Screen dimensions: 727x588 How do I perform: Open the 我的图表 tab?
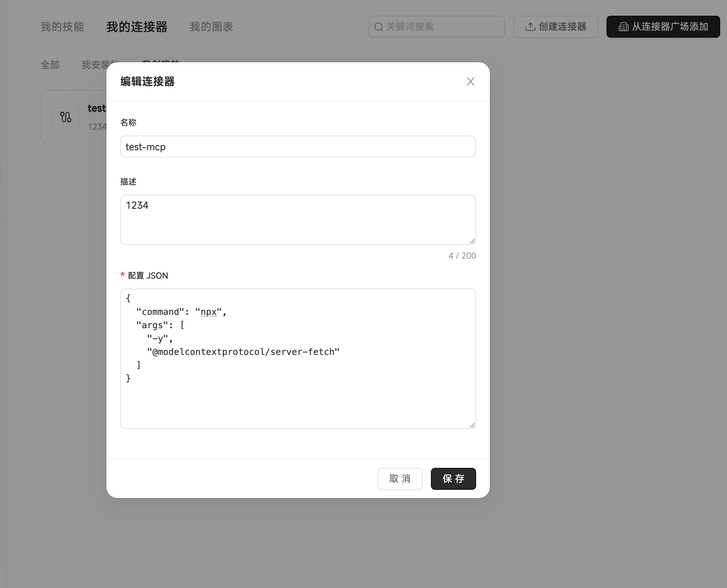tap(212, 27)
